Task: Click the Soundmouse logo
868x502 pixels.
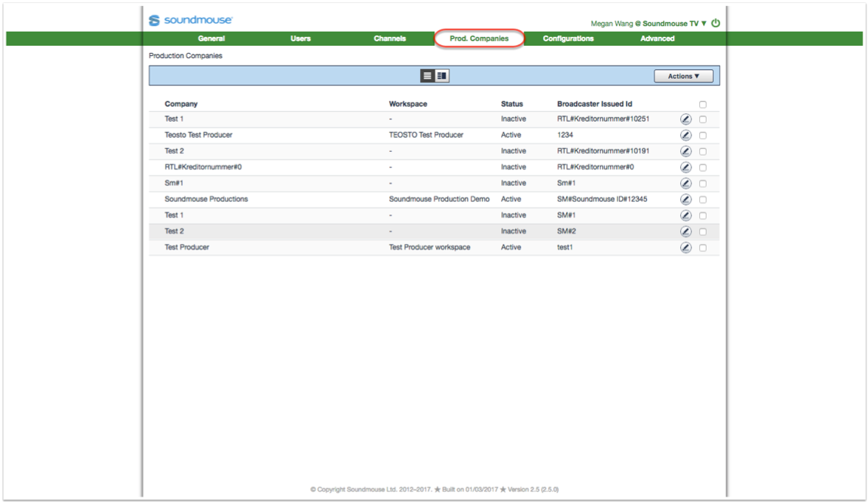Action: (x=190, y=20)
